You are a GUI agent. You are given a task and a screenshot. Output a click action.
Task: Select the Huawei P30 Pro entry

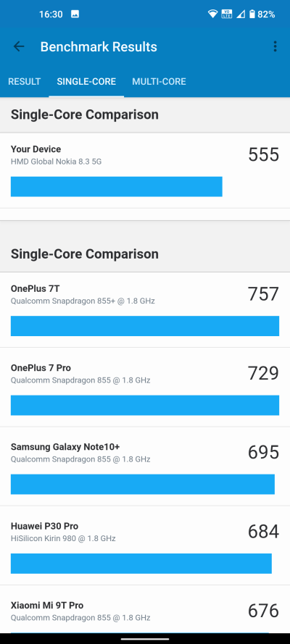tap(145, 545)
